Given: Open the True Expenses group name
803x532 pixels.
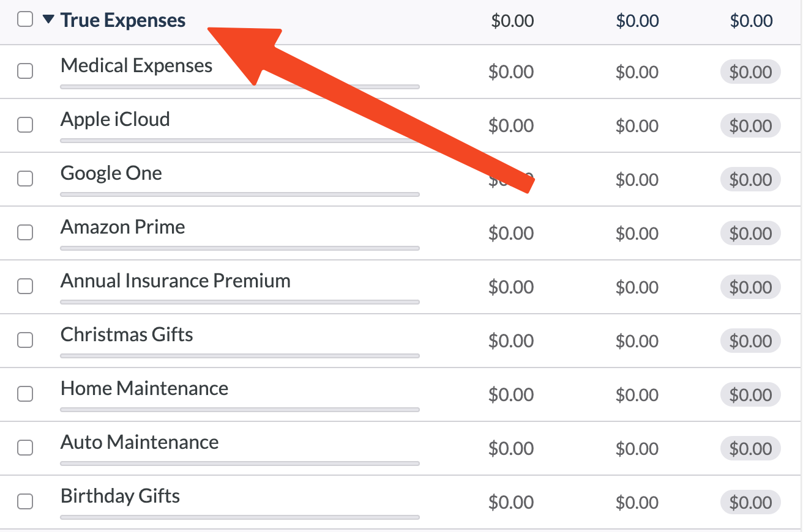Looking at the screenshot, I should coord(122,19).
